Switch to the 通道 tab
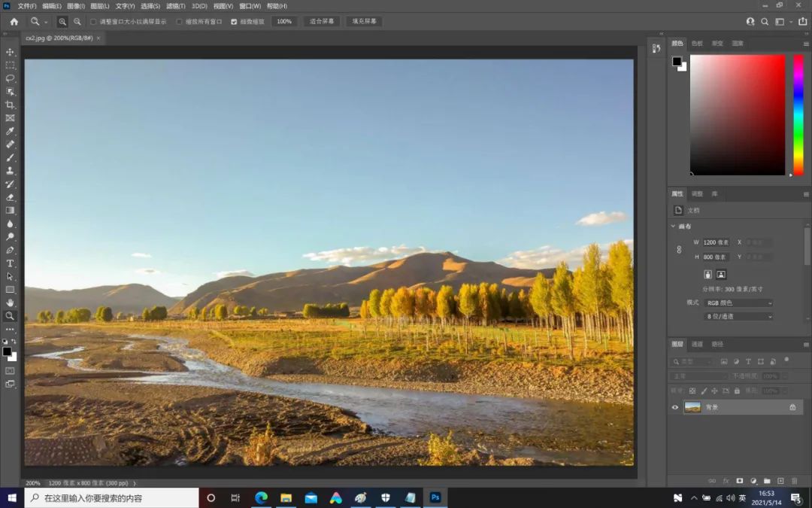 (698, 344)
